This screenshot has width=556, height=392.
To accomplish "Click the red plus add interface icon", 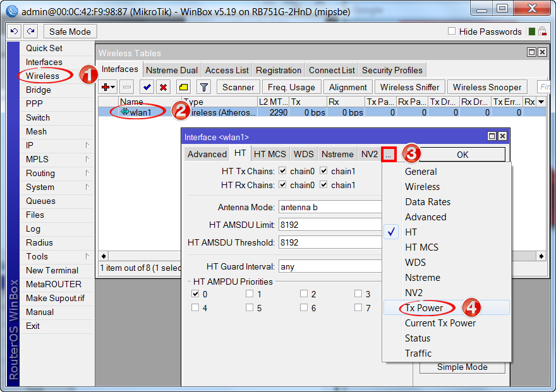I will click(106, 87).
